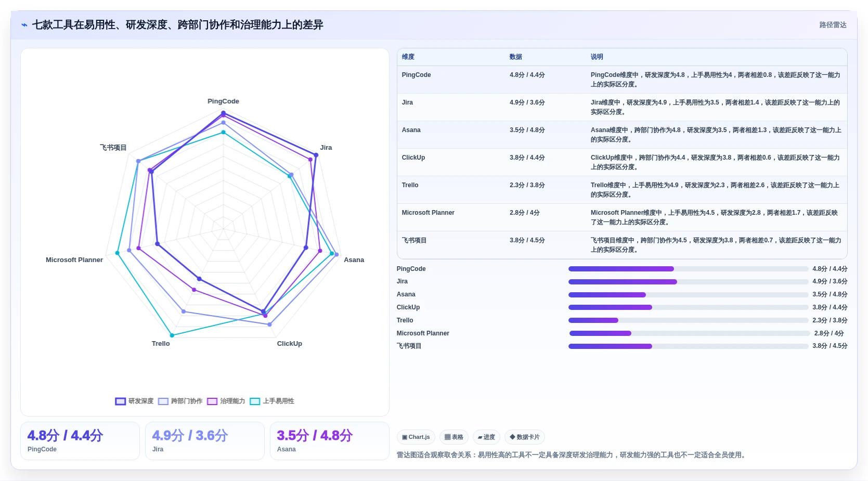Click the 数据 column header
The width and height of the screenshot is (868, 481).
click(516, 57)
